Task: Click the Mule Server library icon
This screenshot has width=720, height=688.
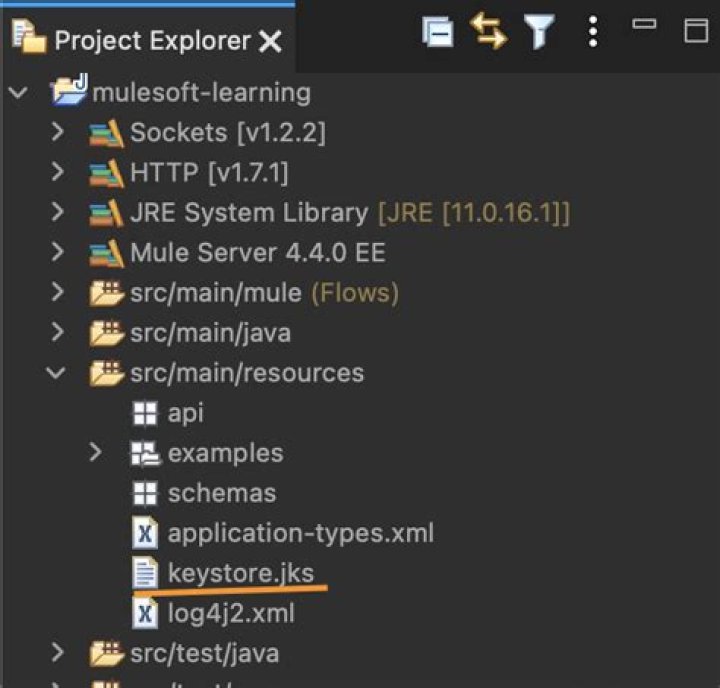Action: point(106,253)
